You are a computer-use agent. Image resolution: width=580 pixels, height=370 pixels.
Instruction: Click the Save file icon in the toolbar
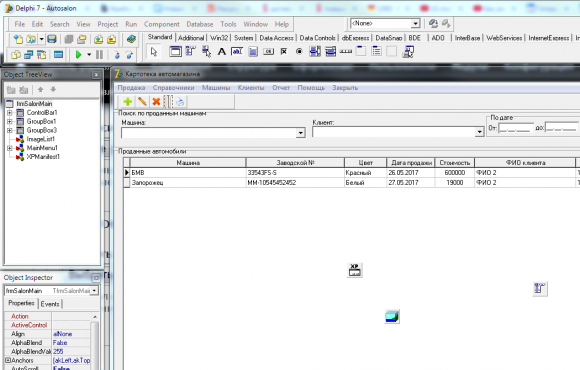point(52,39)
